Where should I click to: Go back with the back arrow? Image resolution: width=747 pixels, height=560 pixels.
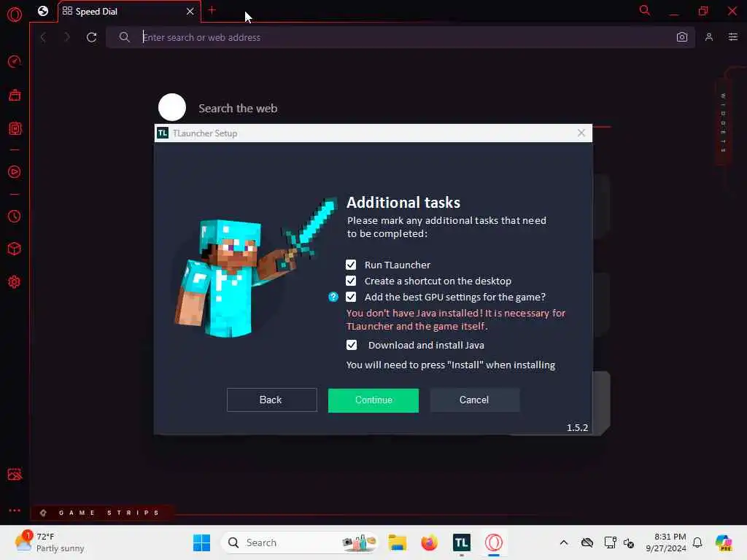tap(43, 37)
